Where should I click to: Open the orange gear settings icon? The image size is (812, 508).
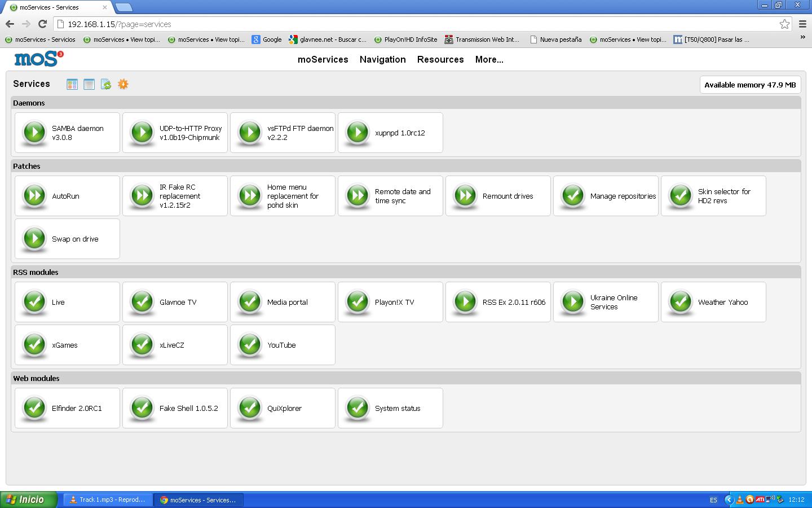click(x=123, y=84)
